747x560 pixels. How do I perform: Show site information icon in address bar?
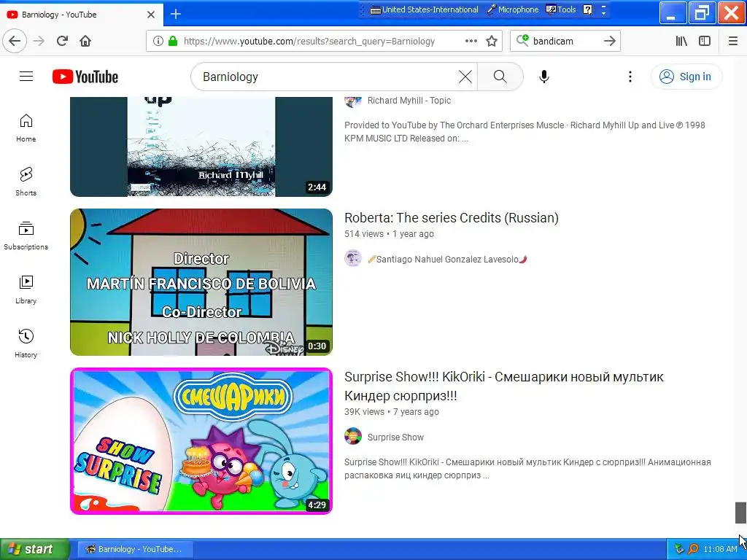tap(158, 41)
